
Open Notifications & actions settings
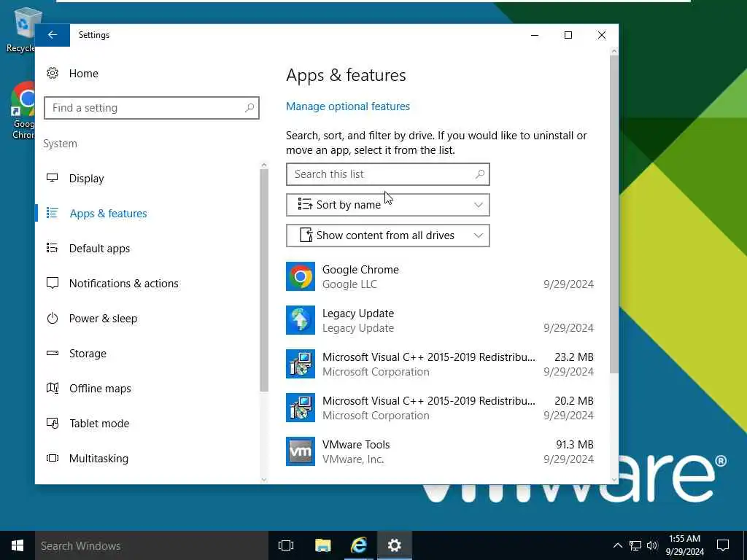click(123, 284)
